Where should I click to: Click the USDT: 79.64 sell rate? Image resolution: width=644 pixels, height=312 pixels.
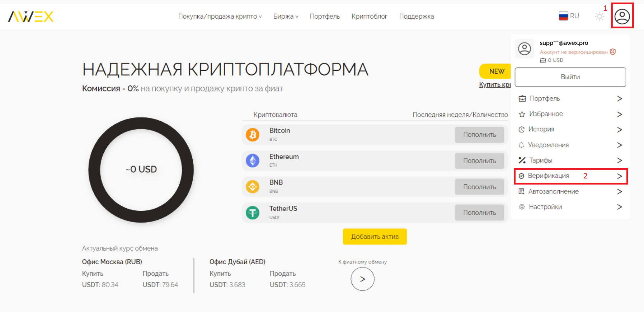coord(160,285)
